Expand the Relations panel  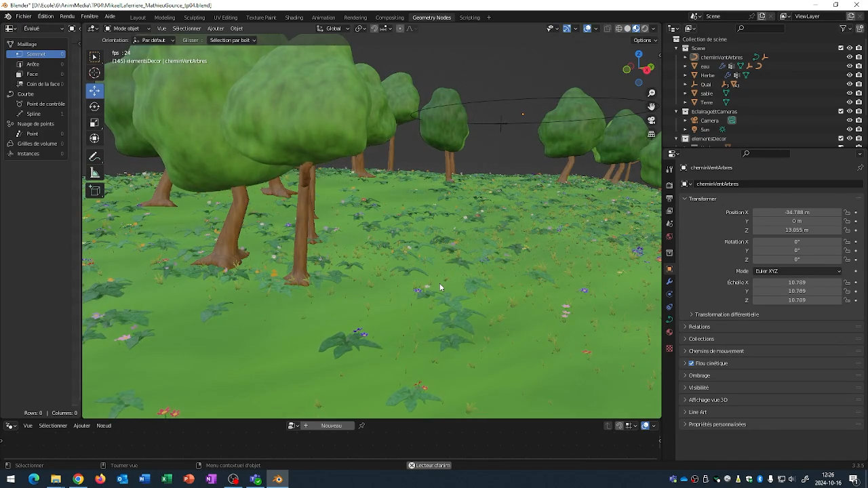pos(699,327)
